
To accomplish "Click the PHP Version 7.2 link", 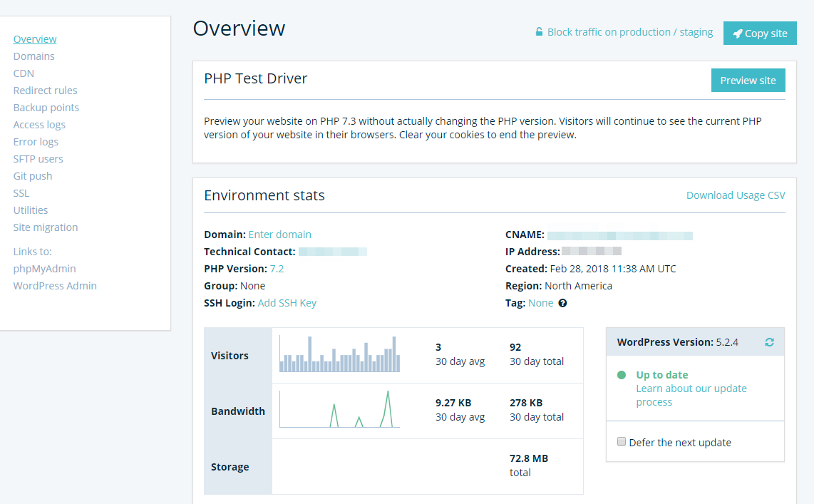I will [277, 269].
